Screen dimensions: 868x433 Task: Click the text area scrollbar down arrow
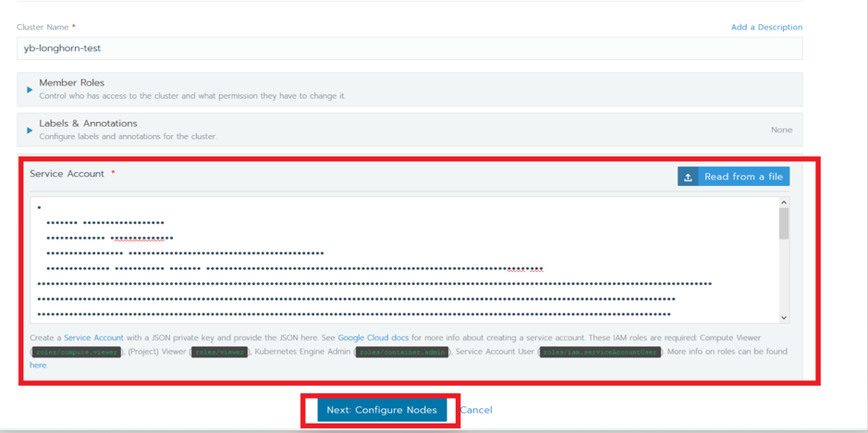[x=784, y=317]
